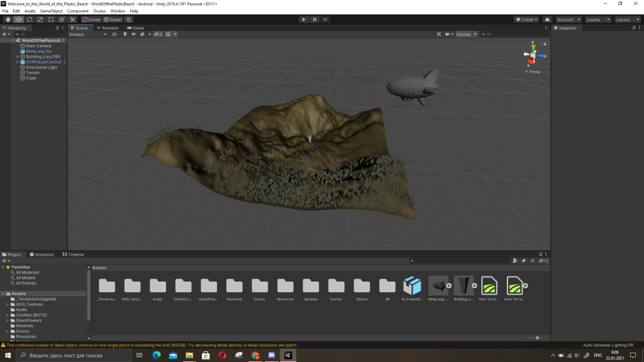Open the Oculus menu

click(x=99, y=11)
